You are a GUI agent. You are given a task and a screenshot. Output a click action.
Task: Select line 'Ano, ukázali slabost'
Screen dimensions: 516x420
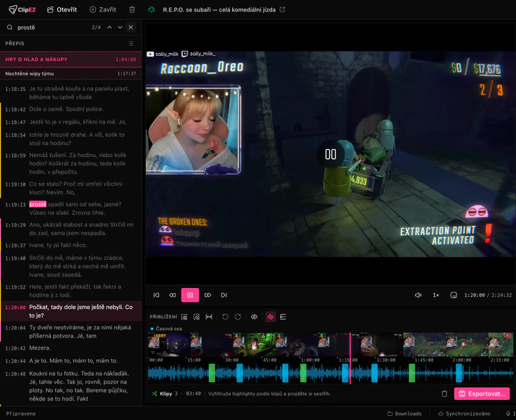[71, 229]
